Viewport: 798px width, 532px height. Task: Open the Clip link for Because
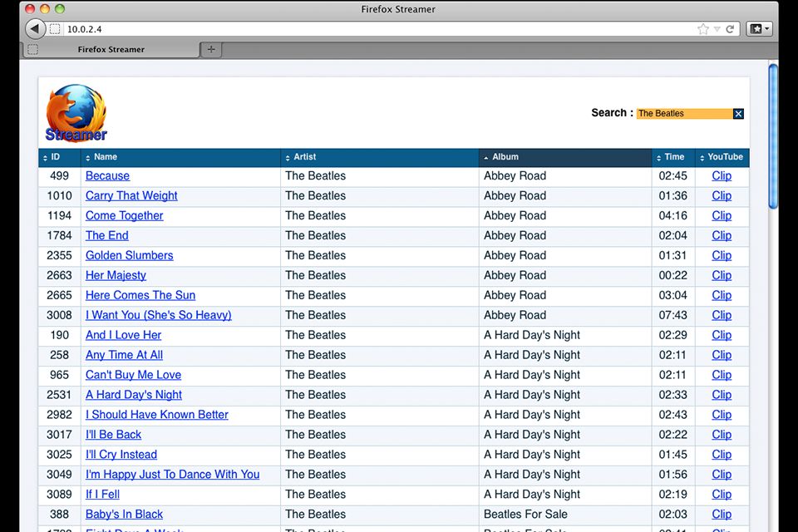[722, 176]
